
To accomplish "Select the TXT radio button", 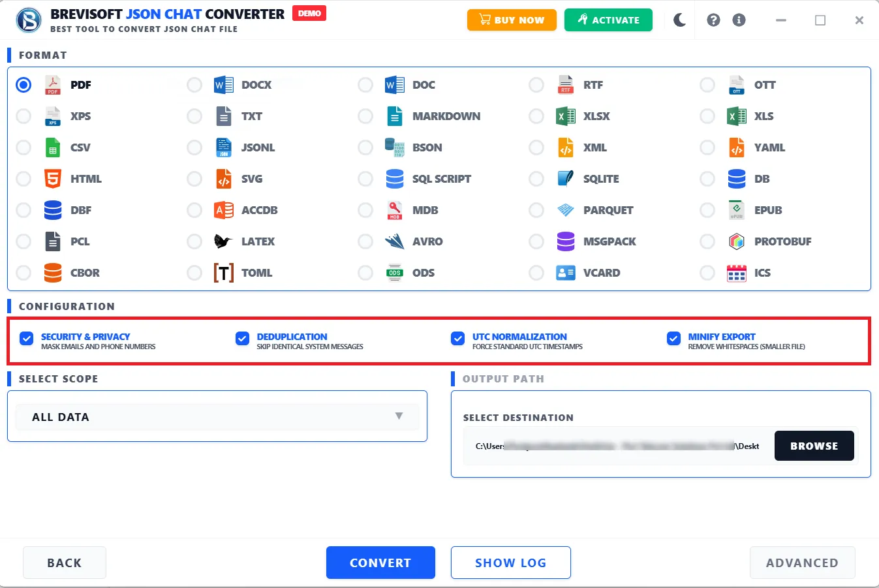I will (x=194, y=116).
